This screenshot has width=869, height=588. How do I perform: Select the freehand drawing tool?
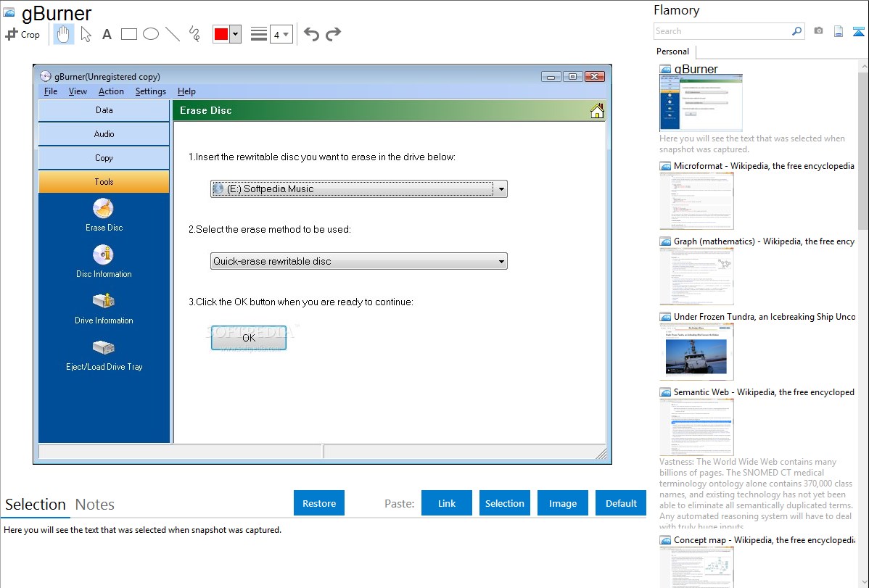194,34
